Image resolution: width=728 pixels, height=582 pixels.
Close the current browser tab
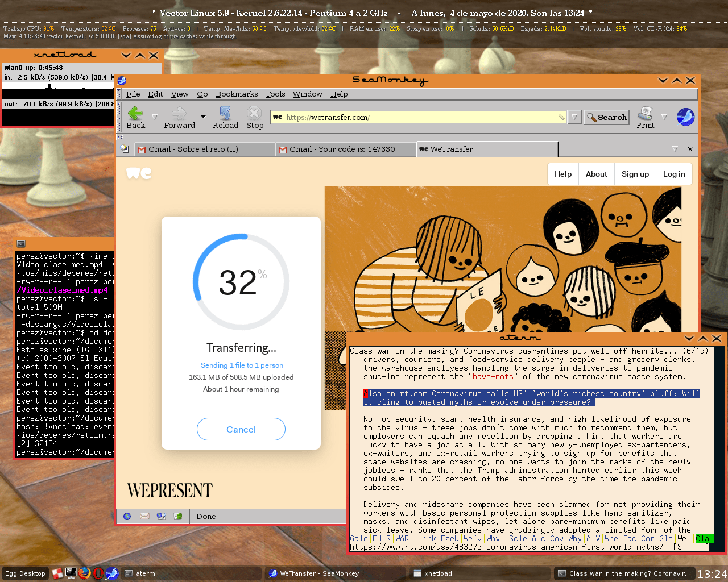pyautogui.click(x=690, y=149)
